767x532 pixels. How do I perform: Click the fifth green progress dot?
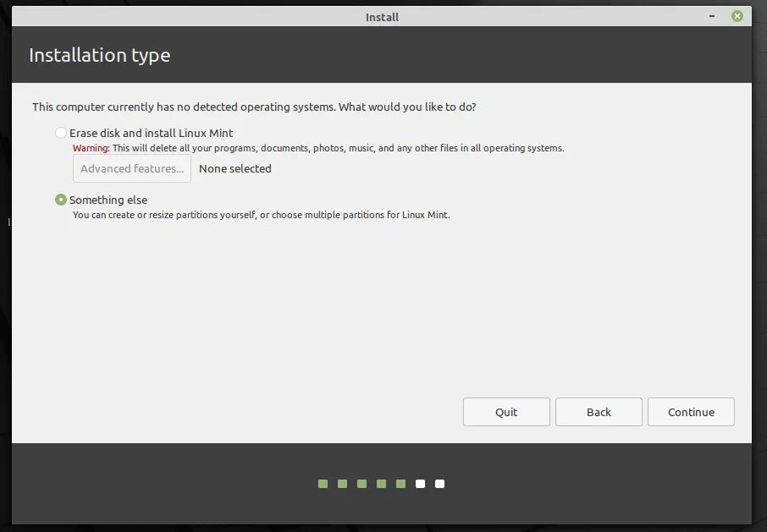coord(400,483)
